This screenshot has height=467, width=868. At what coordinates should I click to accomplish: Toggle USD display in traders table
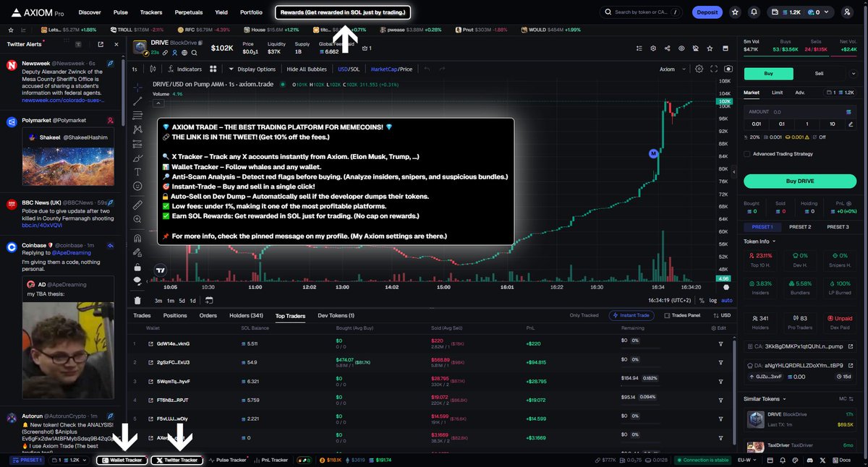[x=721, y=316]
